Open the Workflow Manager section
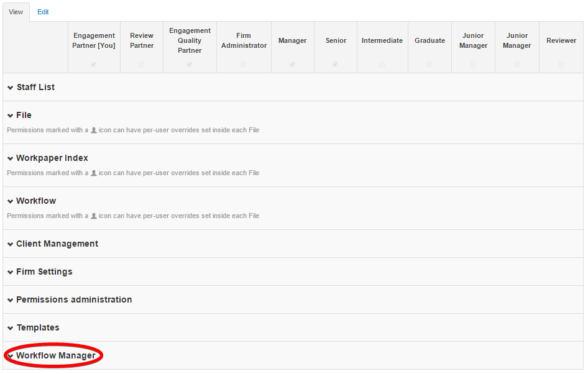The height and width of the screenshot is (374, 588). click(x=55, y=355)
